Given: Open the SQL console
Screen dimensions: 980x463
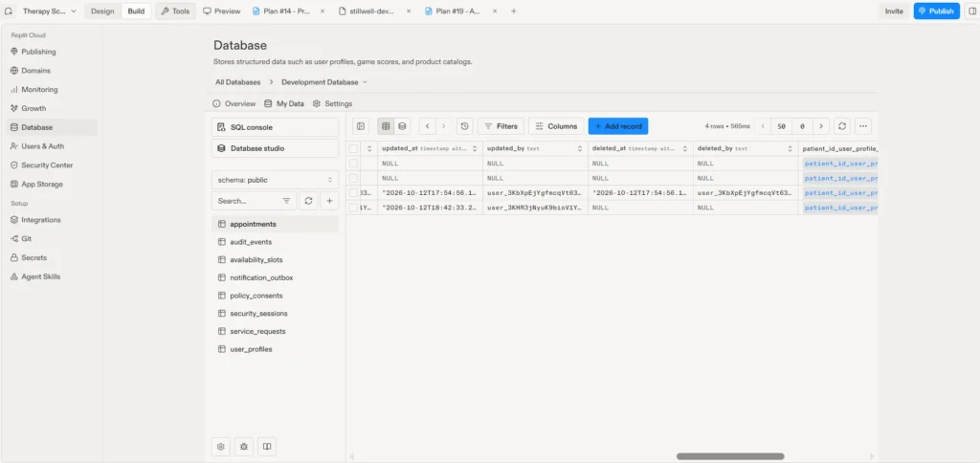Looking at the screenshot, I should click(x=275, y=127).
